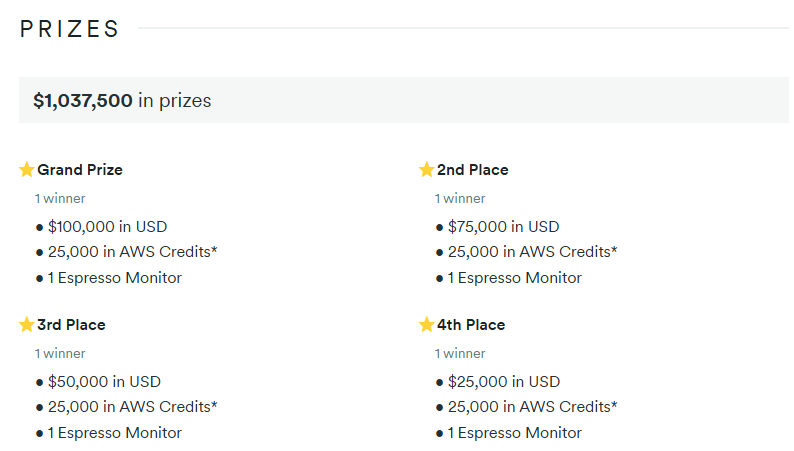Click the $1,037,500 in prizes banner
Screen dimensions: 794x451
122,101
